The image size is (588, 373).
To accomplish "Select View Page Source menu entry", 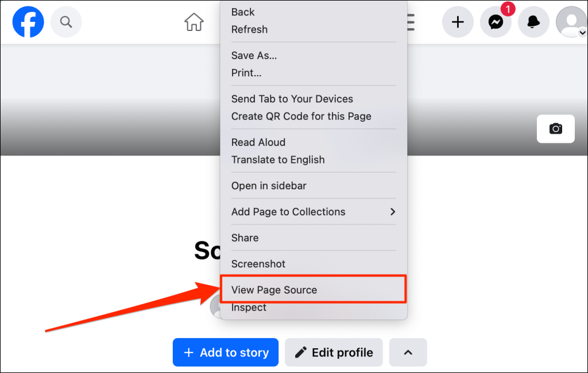I will (274, 290).
